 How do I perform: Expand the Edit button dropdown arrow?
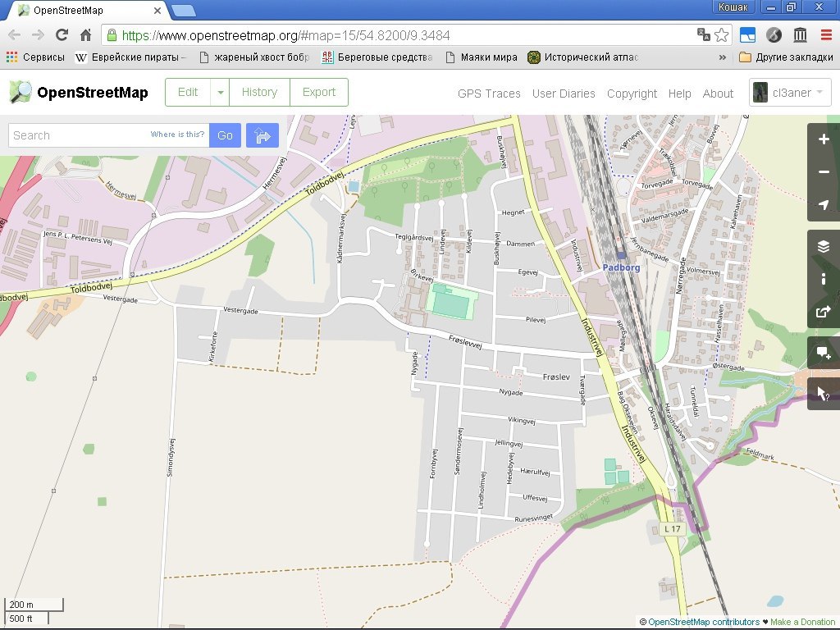(x=220, y=93)
